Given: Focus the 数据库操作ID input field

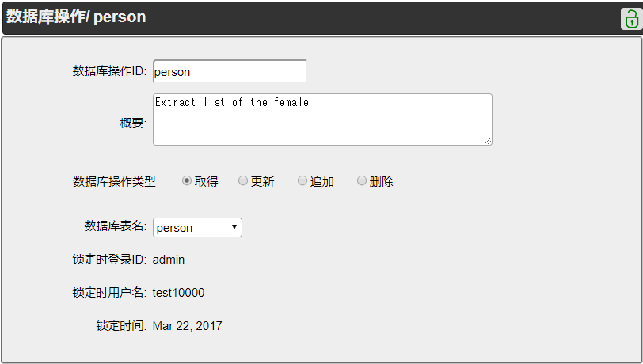Looking at the screenshot, I should pyautogui.click(x=229, y=71).
